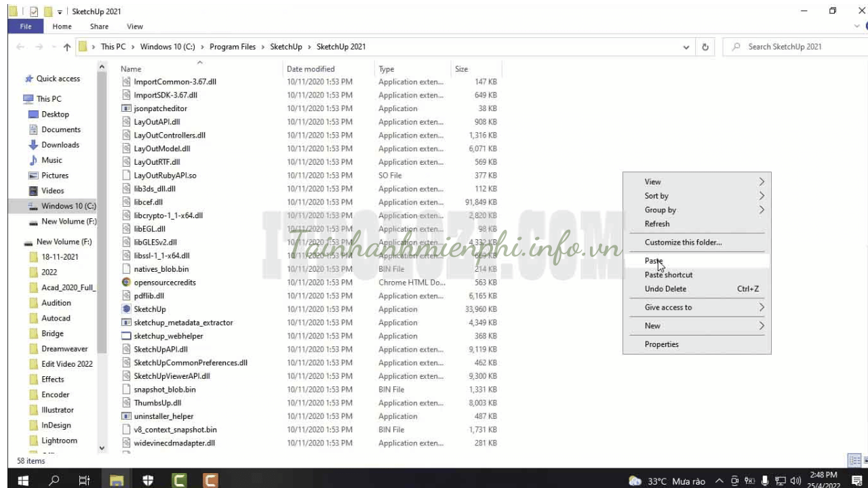Expand the address bar history dropdown
The height and width of the screenshot is (488, 868).
coord(686,47)
